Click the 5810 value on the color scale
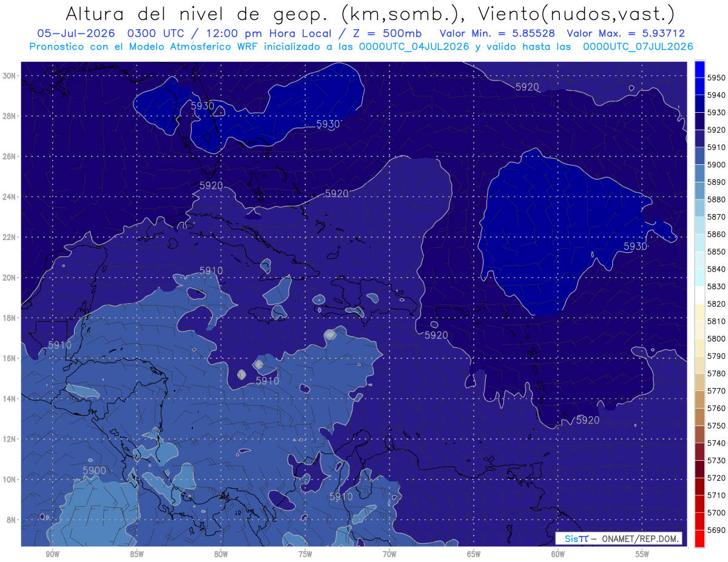Screen dimensions: 728x562 pyautogui.click(x=716, y=321)
